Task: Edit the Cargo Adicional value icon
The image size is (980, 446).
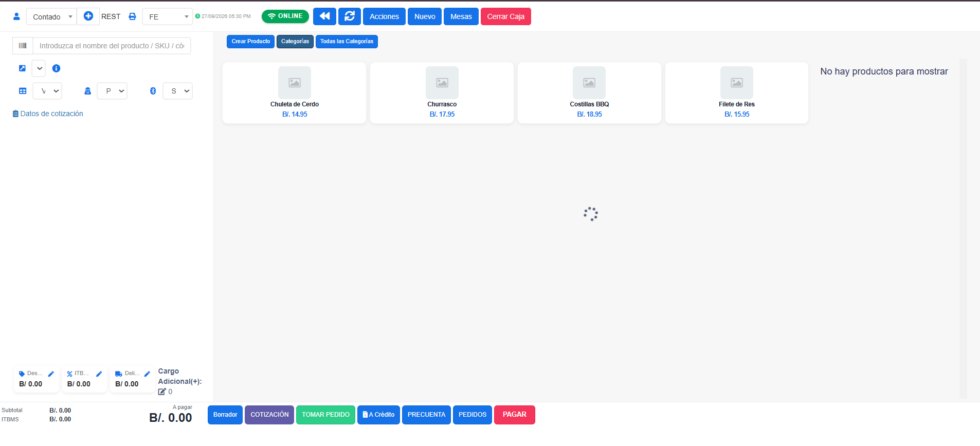Action: tap(162, 392)
